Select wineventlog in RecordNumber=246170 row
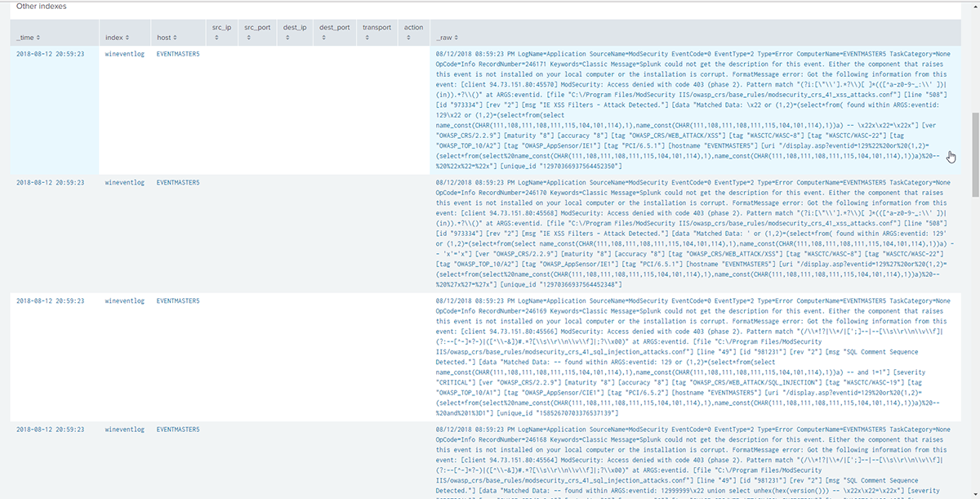This screenshot has height=499, width=980. point(126,184)
